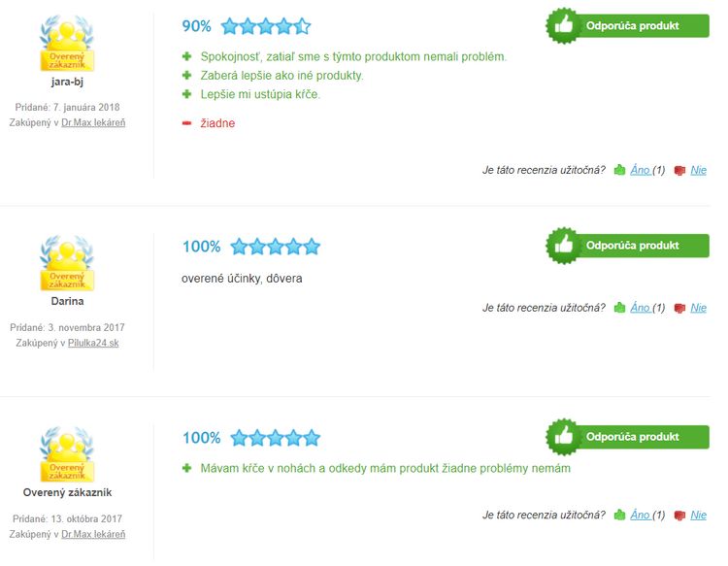Click the third reviewer's Overený zákazník badge
The image size is (728, 566).
67,454
